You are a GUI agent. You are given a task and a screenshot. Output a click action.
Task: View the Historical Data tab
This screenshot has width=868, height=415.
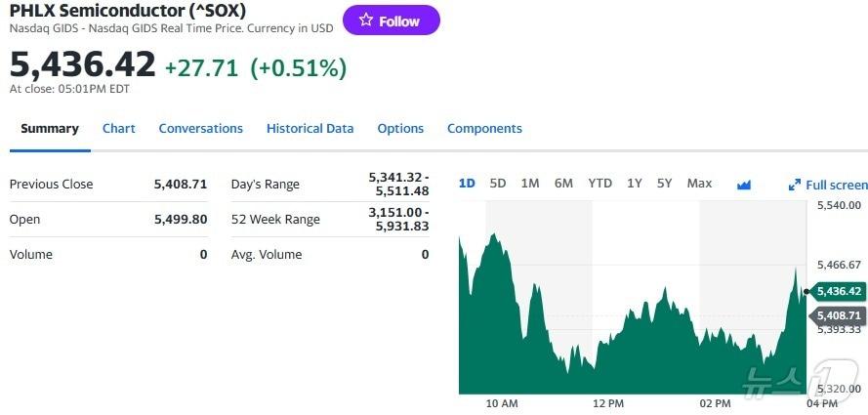point(310,129)
